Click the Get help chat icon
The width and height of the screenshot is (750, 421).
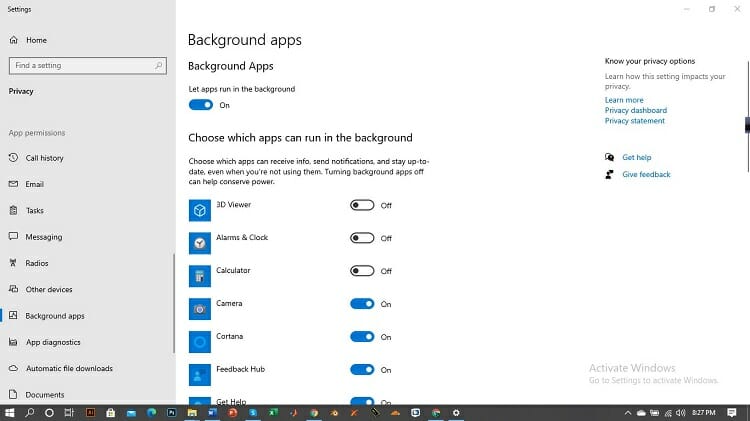click(609, 157)
